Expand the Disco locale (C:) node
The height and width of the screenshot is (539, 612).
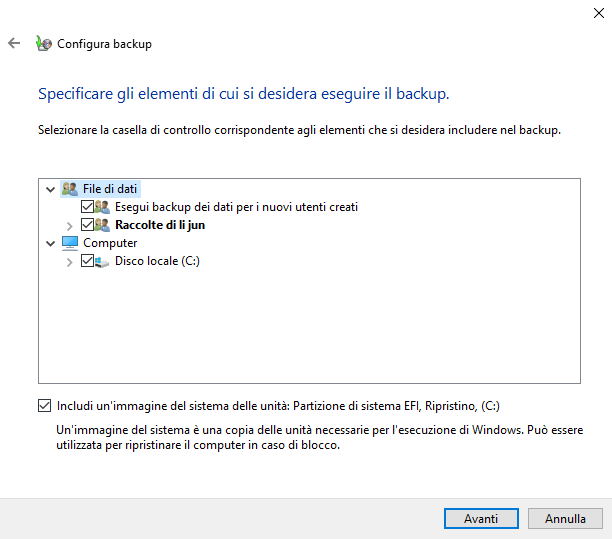point(69,262)
